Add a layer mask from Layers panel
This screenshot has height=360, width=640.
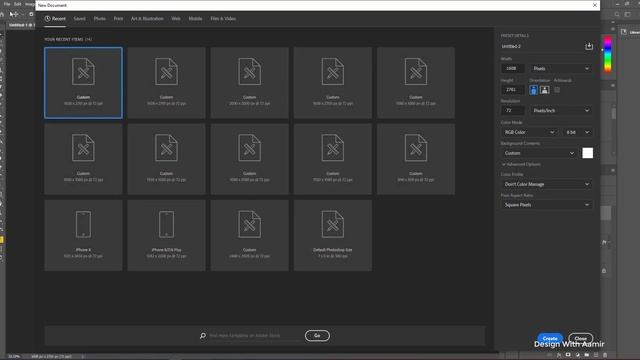[568, 355]
